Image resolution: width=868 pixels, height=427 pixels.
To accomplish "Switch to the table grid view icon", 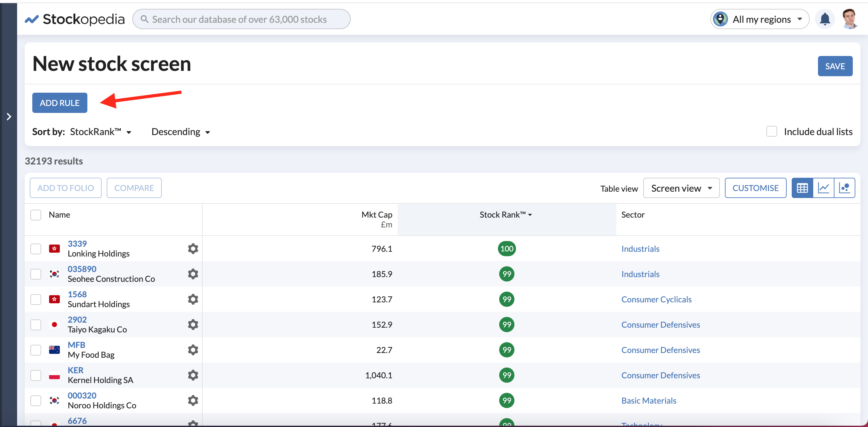I will pyautogui.click(x=802, y=188).
